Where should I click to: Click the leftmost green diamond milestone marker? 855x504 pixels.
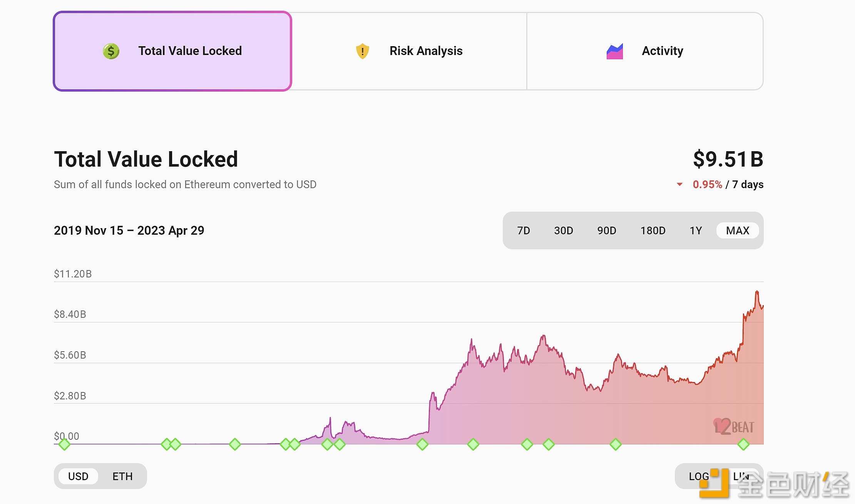click(64, 444)
